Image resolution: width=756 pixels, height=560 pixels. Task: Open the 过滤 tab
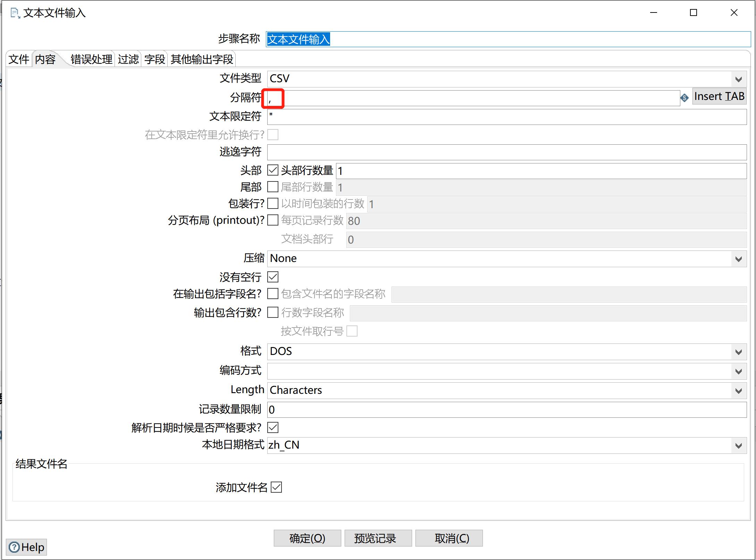pos(128,59)
